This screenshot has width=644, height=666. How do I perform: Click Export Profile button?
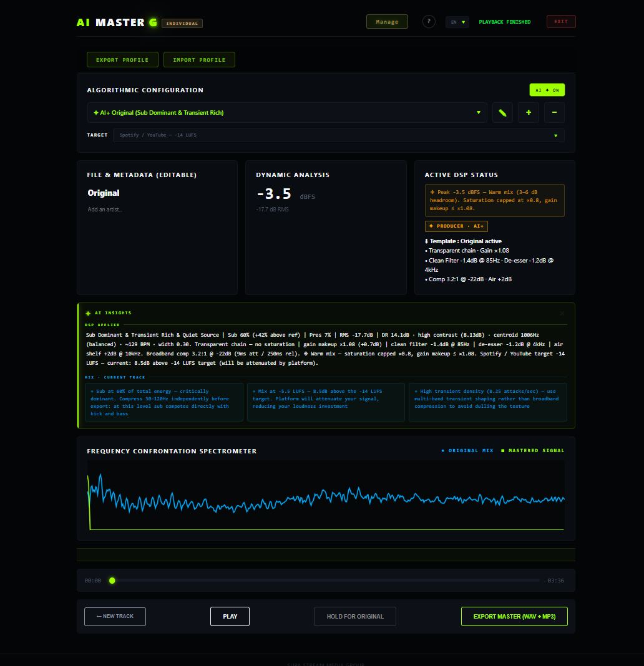[x=122, y=60]
